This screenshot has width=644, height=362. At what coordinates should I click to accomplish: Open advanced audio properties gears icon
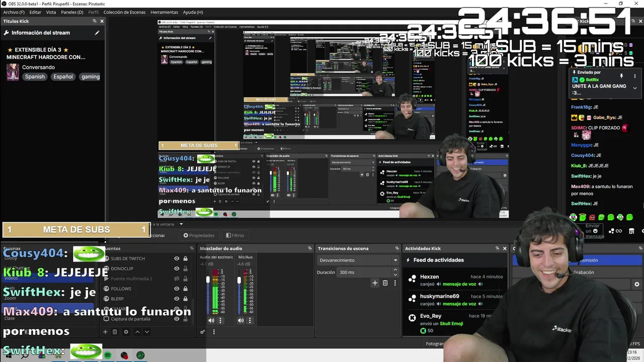point(202,332)
